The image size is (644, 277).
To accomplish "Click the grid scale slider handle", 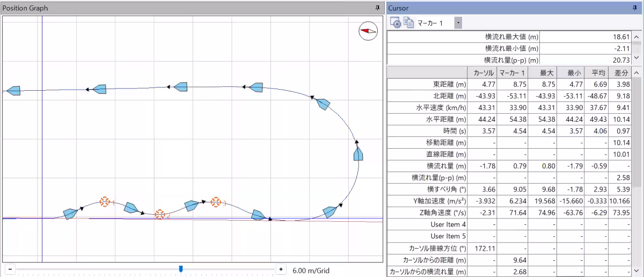I will 181,268.
